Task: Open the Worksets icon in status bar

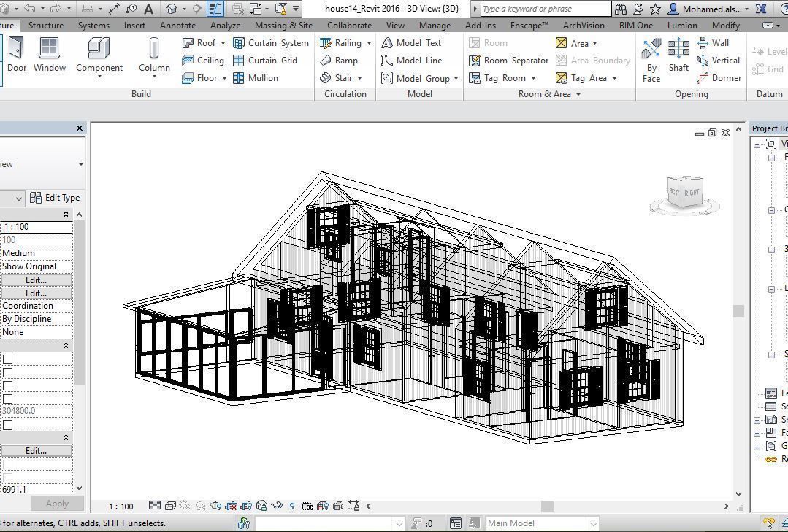Action: tap(244, 523)
